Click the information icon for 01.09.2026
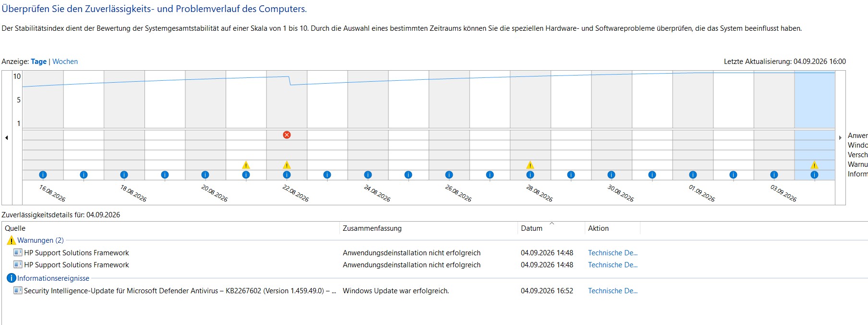The image size is (868, 325). point(693,175)
